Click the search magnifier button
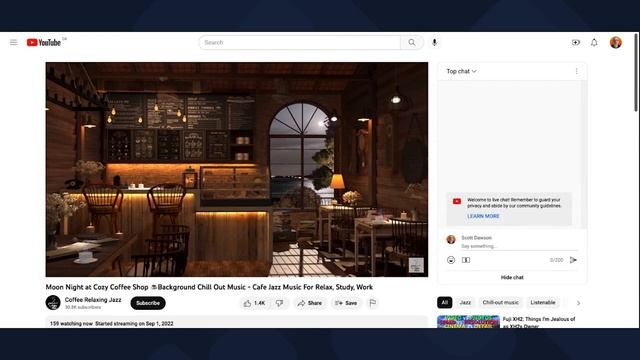Image resolution: width=640 pixels, height=360 pixels. click(x=412, y=42)
